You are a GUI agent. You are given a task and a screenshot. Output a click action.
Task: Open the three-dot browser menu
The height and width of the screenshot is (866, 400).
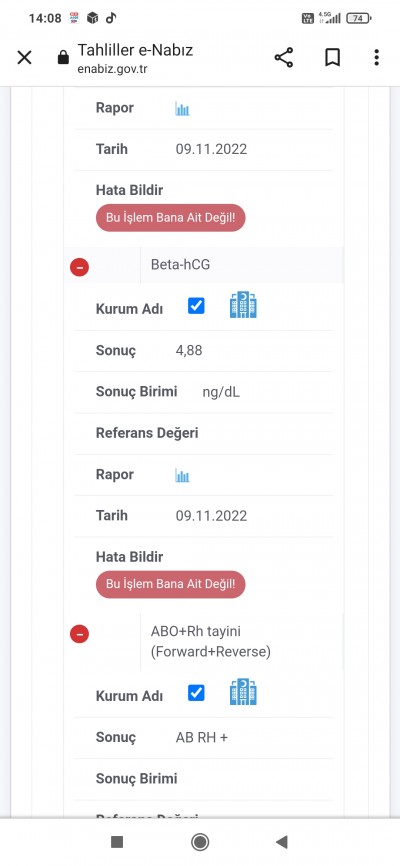[x=376, y=57]
